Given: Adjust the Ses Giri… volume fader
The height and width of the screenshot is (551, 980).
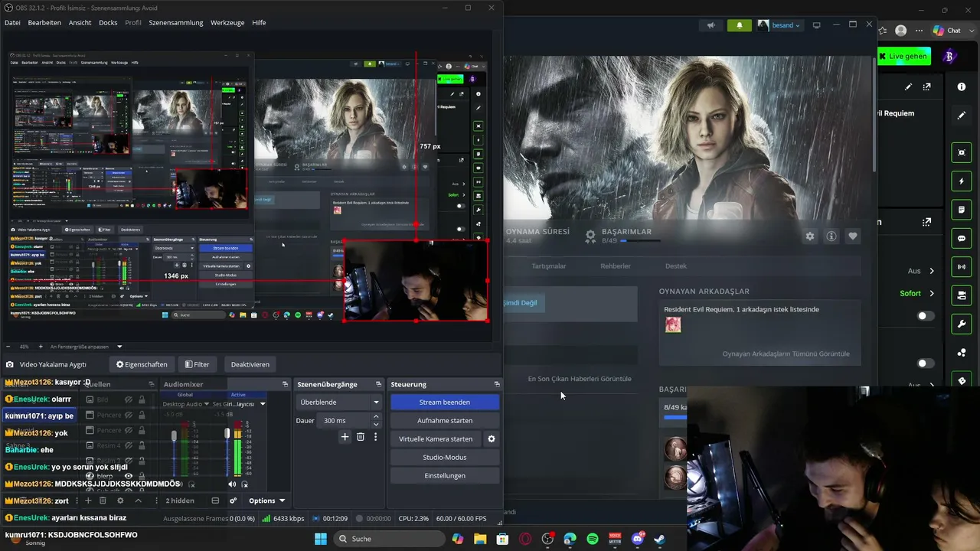Looking at the screenshot, I should pyautogui.click(x=227, y=433).
